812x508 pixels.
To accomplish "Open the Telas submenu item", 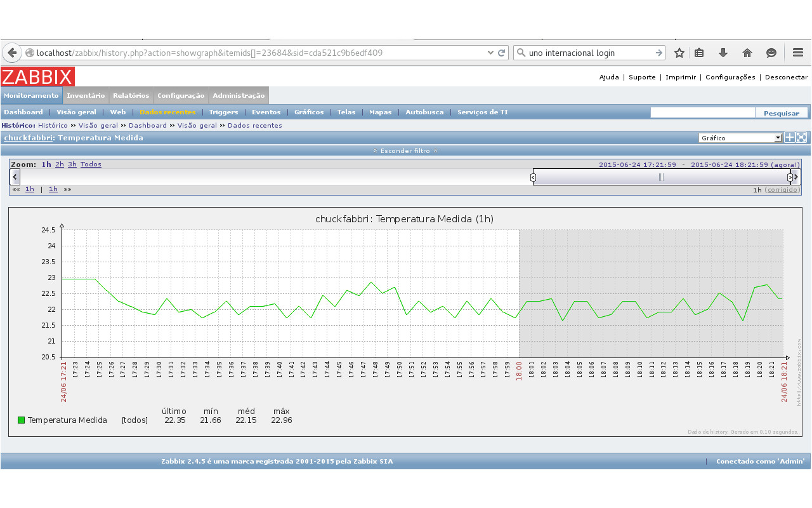I will coord(346,112).
